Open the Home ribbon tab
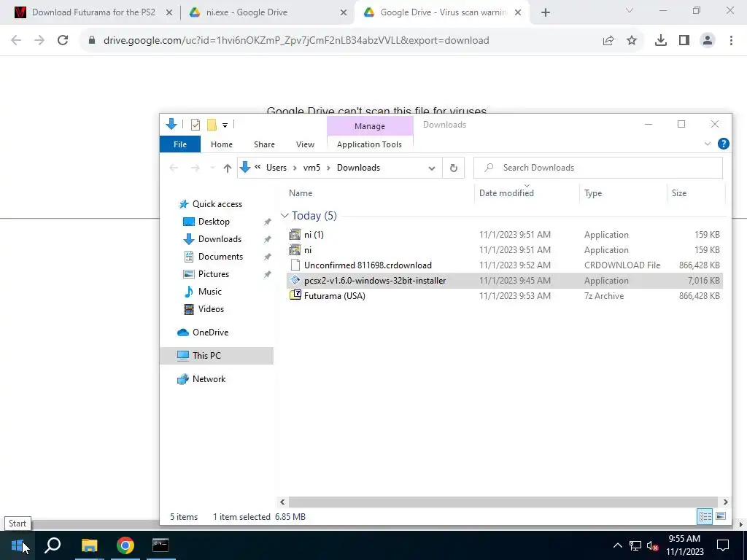Viewport: 747px width, 560px height. coord(222,144)
